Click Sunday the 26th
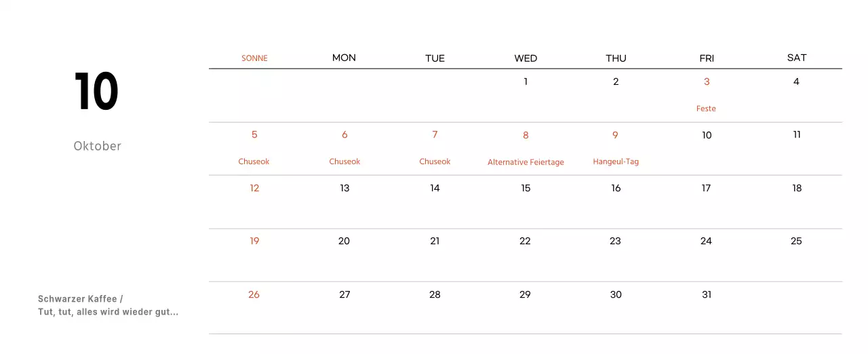 [254, 295]
